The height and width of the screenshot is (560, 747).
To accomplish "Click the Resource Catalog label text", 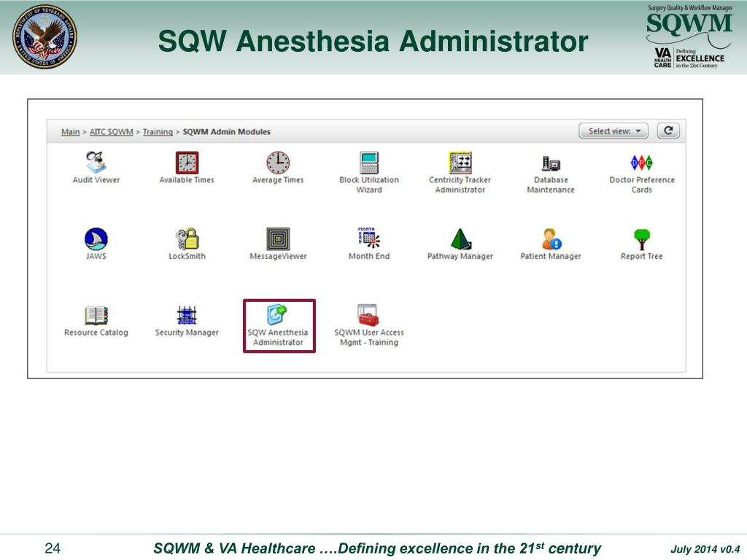I will tap(96, 332).
